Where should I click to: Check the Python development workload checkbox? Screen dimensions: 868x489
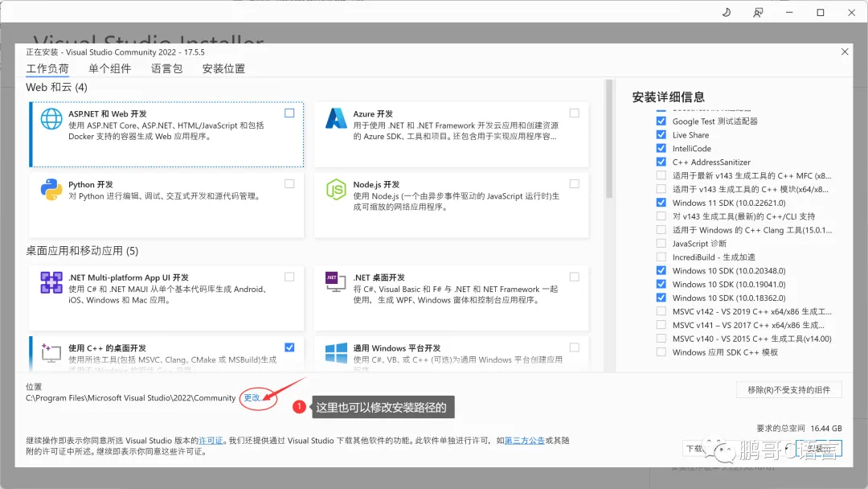289,184
